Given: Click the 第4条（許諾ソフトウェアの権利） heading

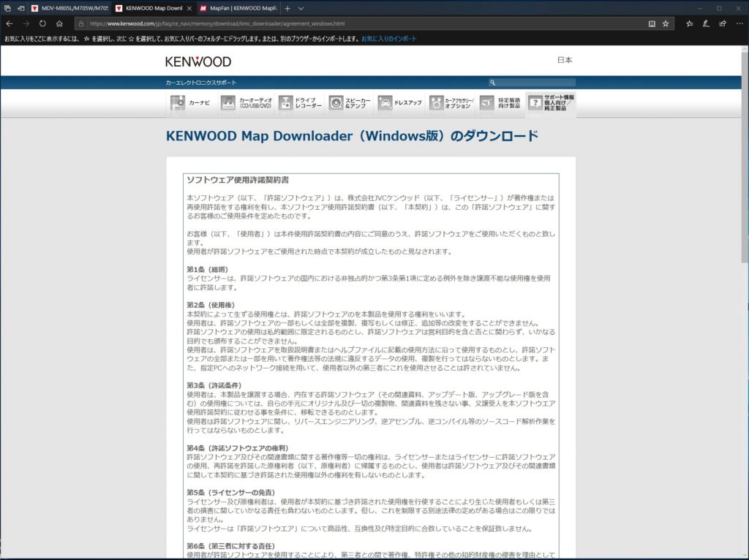Looking at the screenshot, I should 238,448.
